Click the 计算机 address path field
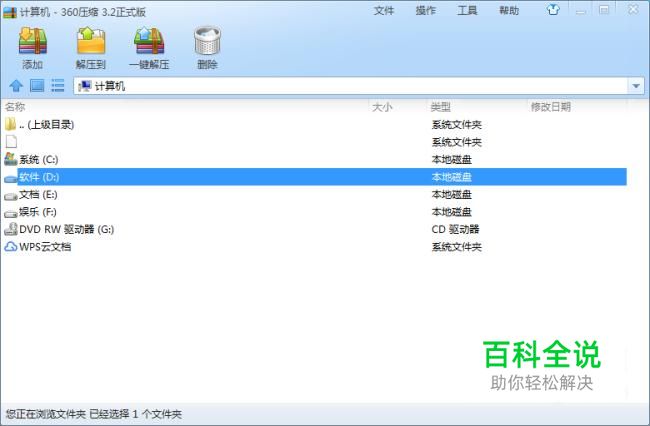This screenshot has width=650, height=426. 352,86
